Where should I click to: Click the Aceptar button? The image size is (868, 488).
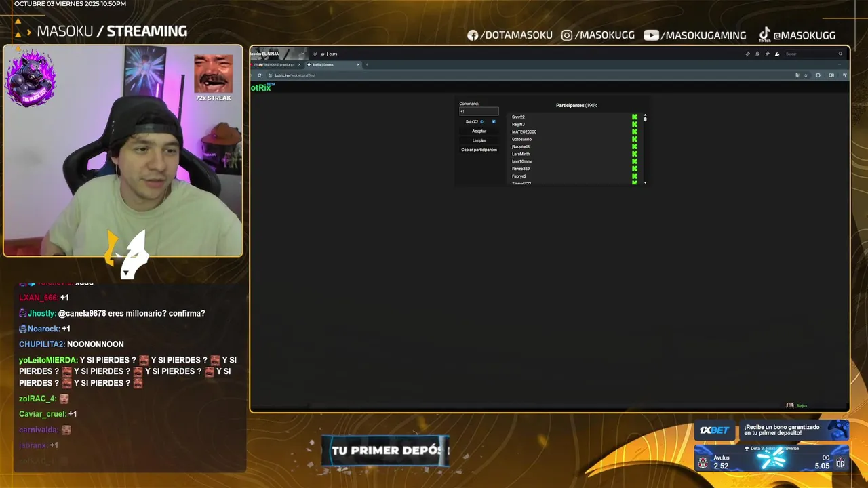pos(479,131)
